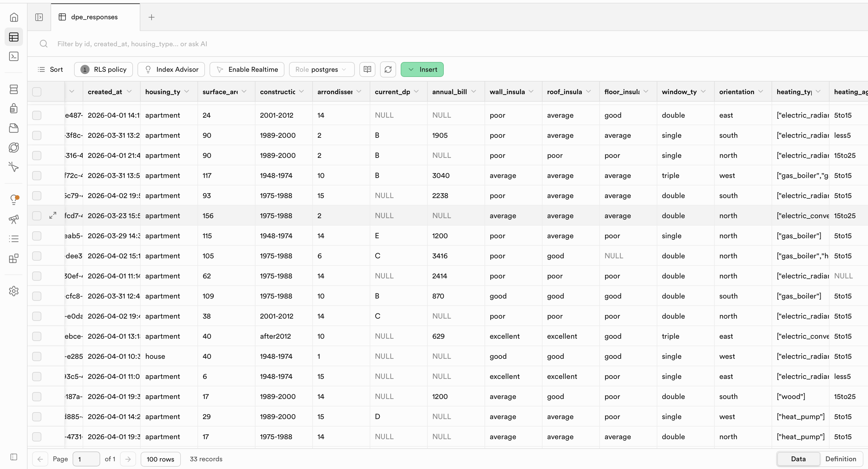Open Authentication from the sidebar

(14, 108)
